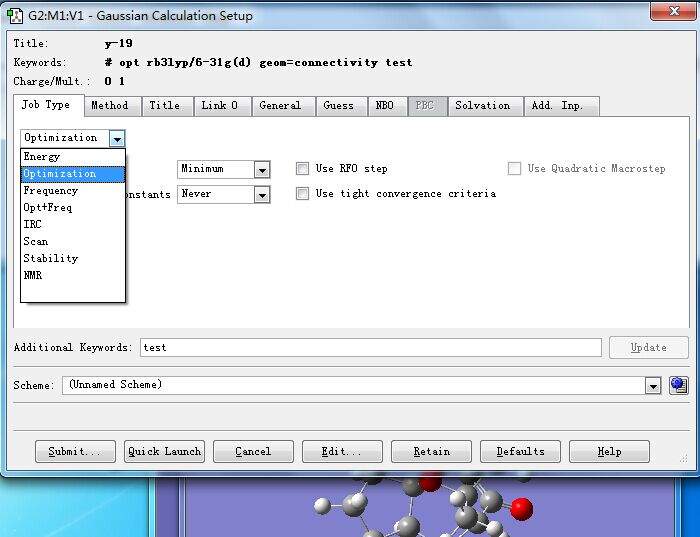This screenshot has width=700, height=537.
Task: Open the Edit... button
Action: pyautogui.click(x=342, y=451)
